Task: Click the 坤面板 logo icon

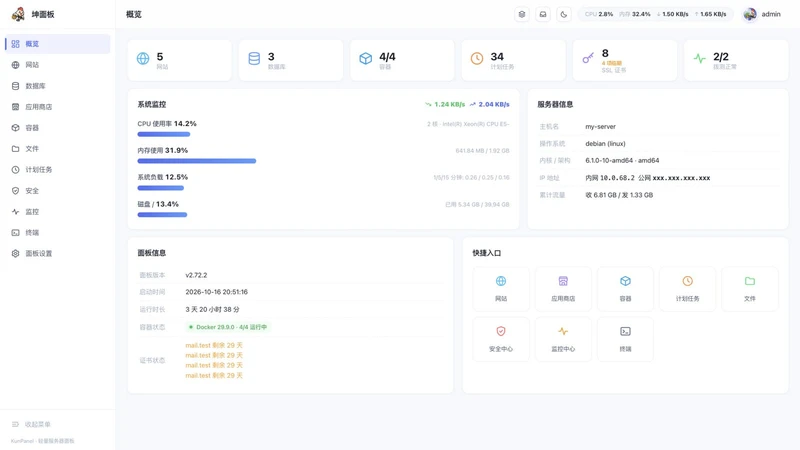Action: [18, 14]
